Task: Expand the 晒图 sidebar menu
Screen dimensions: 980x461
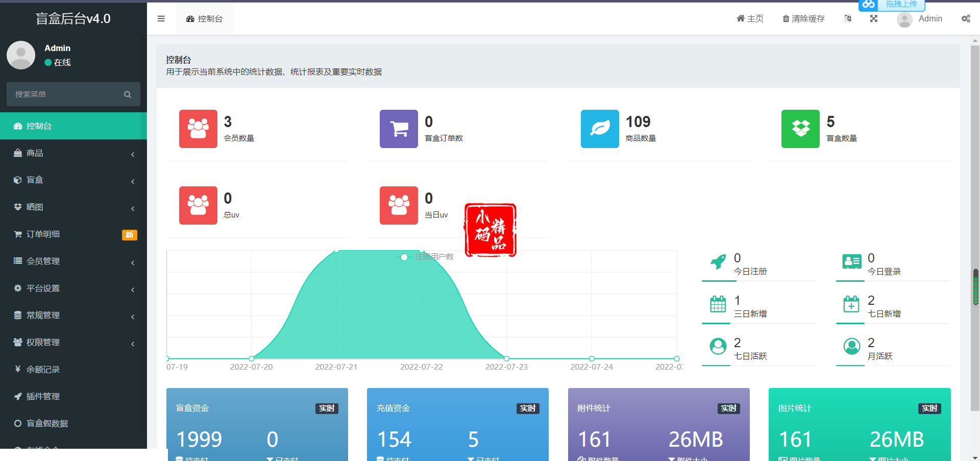Action: point(73,207)
